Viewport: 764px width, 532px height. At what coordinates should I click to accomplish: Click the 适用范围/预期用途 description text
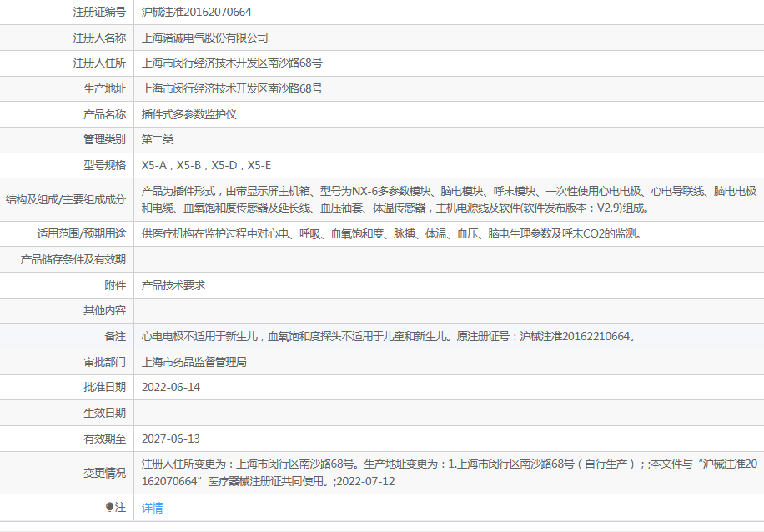(392, 233)
